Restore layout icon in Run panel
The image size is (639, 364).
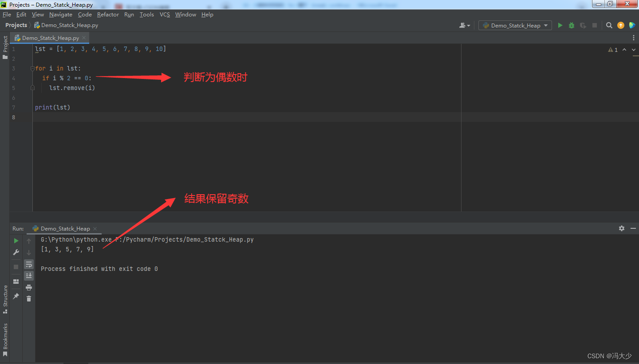[x=16, y=282]
